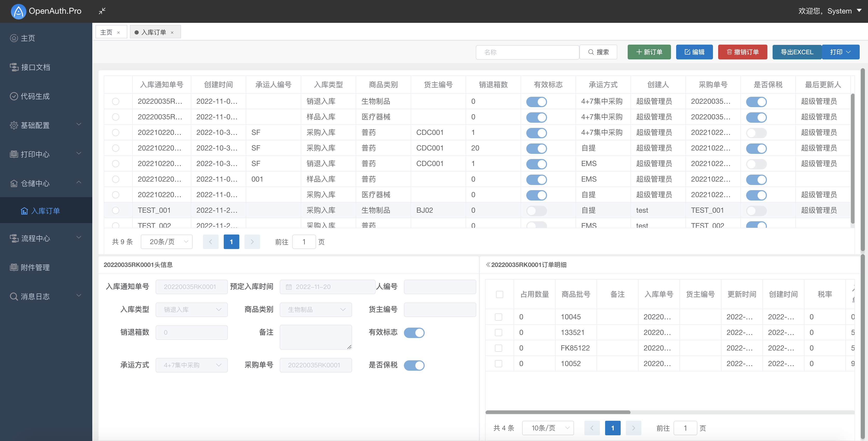
Task: Open the 10条/页 page size dropdown
Action: click(x=548, y=428)
